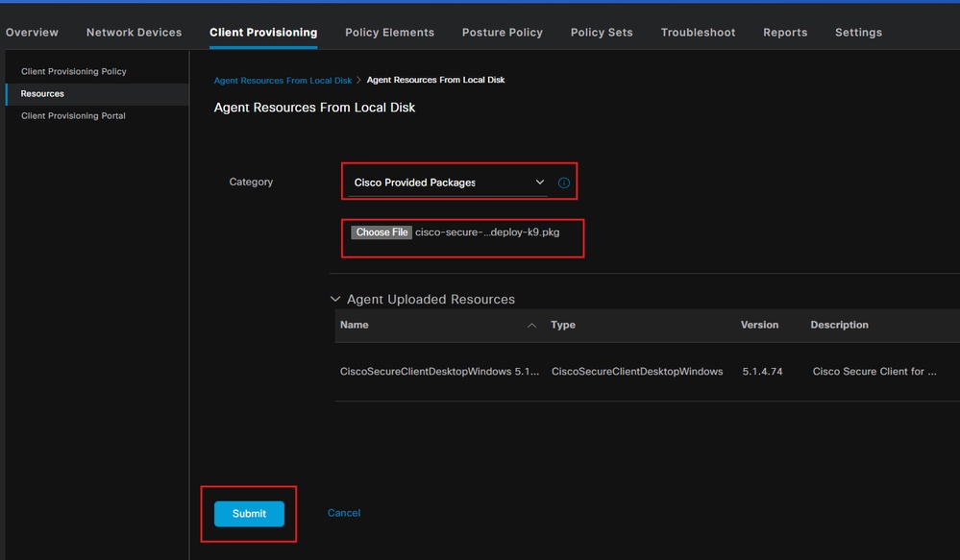
Task: Click the Choose File button
Action: click(381, 232)
